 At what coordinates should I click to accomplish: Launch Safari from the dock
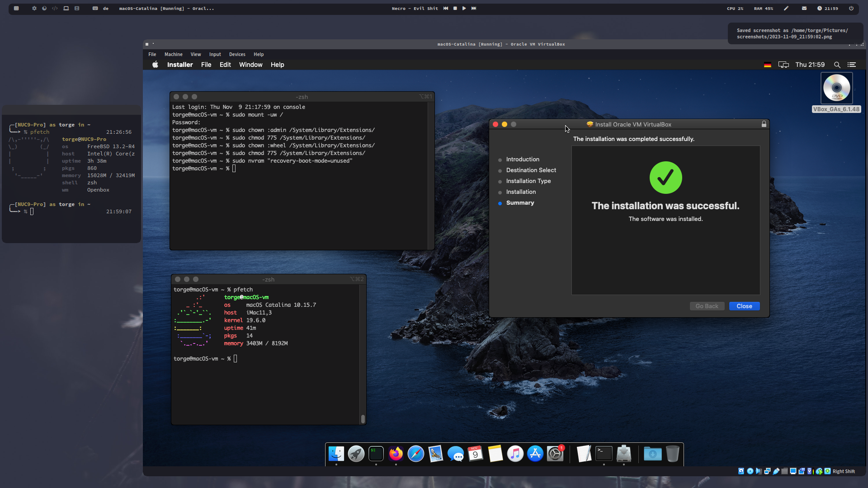[x=416, y=454]
